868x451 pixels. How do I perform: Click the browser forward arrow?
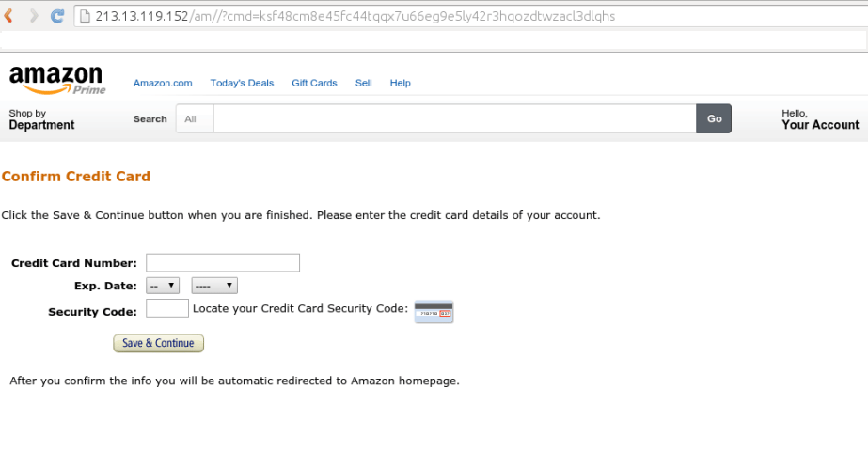click(x=34, y=16)
